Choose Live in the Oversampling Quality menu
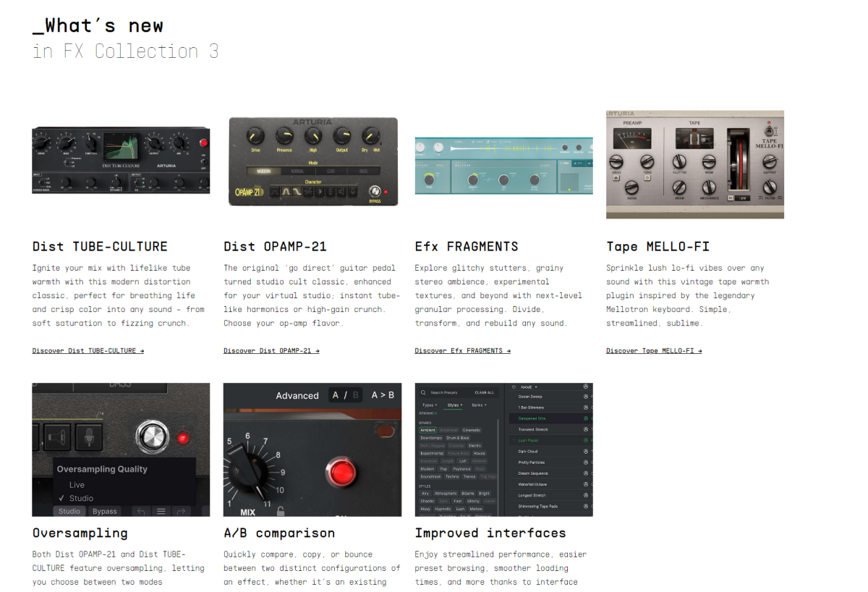Viewport: 868px width, 592px height. tap(77, 485)
